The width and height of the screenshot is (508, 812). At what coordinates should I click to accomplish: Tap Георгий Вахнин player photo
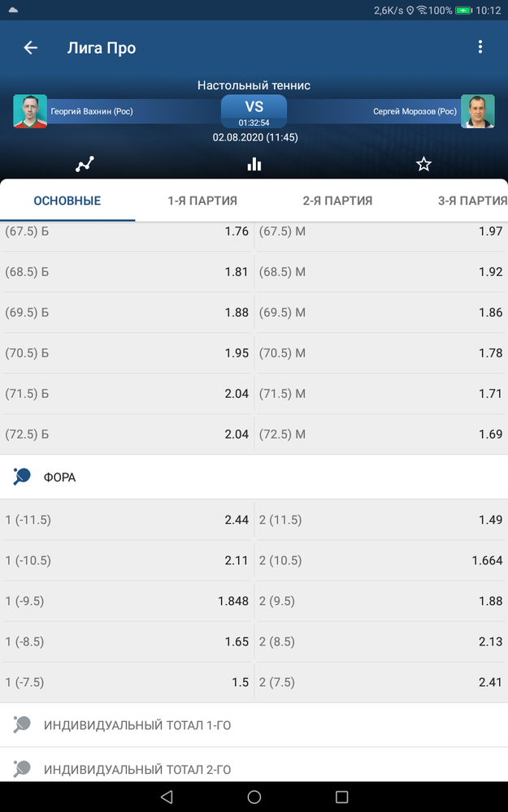tap(30, 110)
